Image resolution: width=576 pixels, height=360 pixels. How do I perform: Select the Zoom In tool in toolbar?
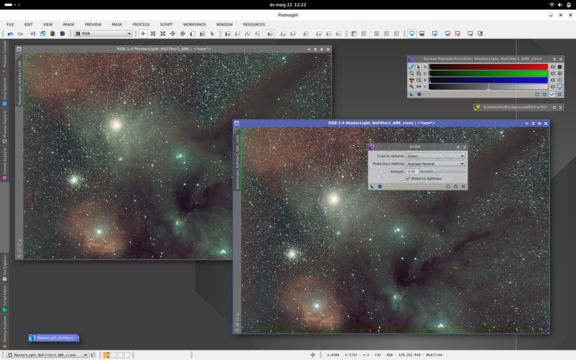[x=153, y=34]
